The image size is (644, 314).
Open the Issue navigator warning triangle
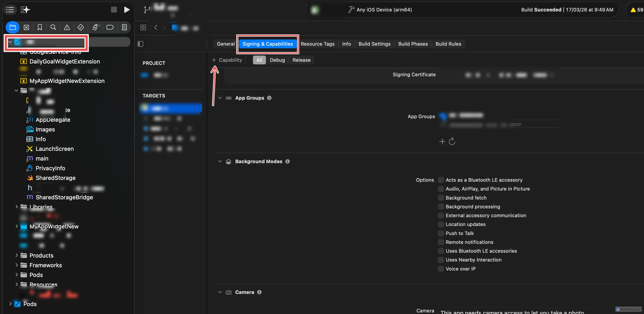pos(67,27)
